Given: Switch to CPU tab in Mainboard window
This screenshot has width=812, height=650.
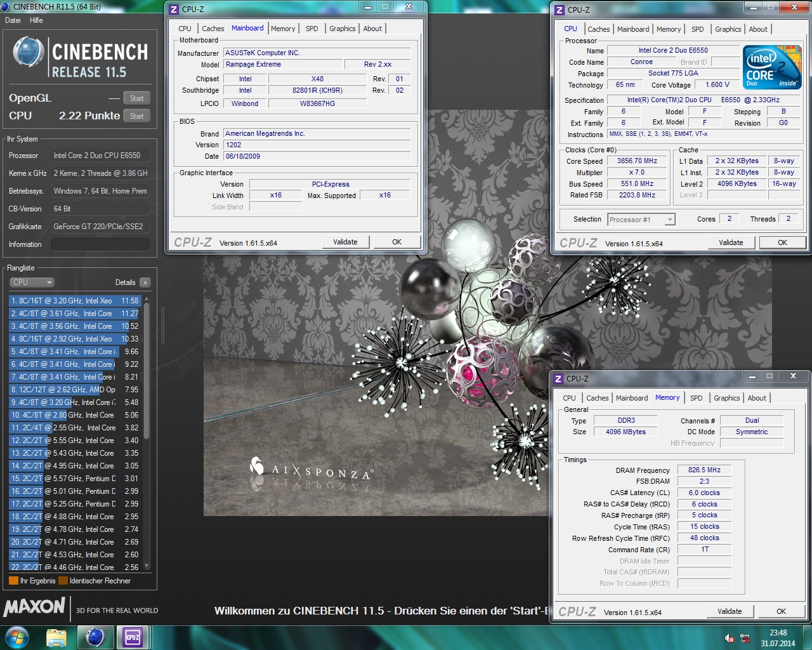Looking at the screenshot, I should coord(185,29).
